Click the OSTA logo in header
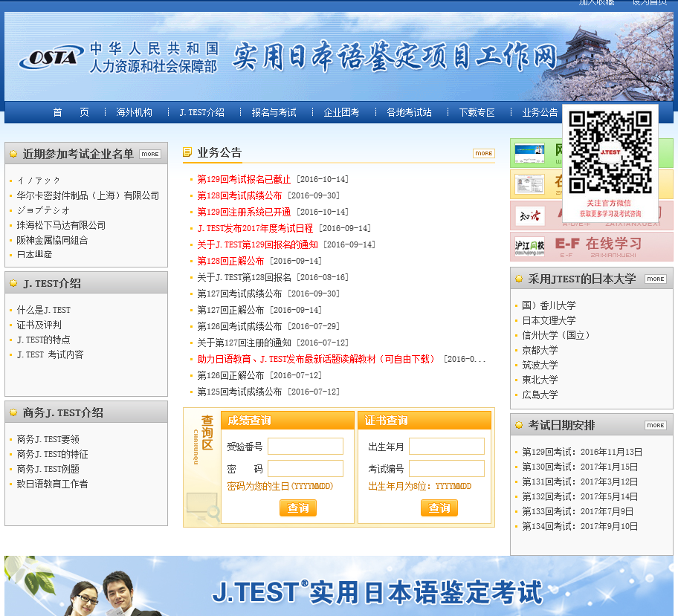678x616 pixels. point(51,57)
